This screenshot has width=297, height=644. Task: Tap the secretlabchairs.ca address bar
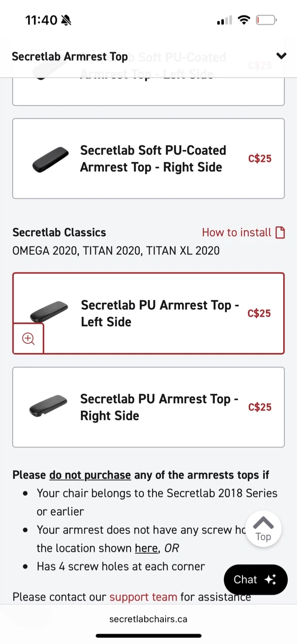148,619
